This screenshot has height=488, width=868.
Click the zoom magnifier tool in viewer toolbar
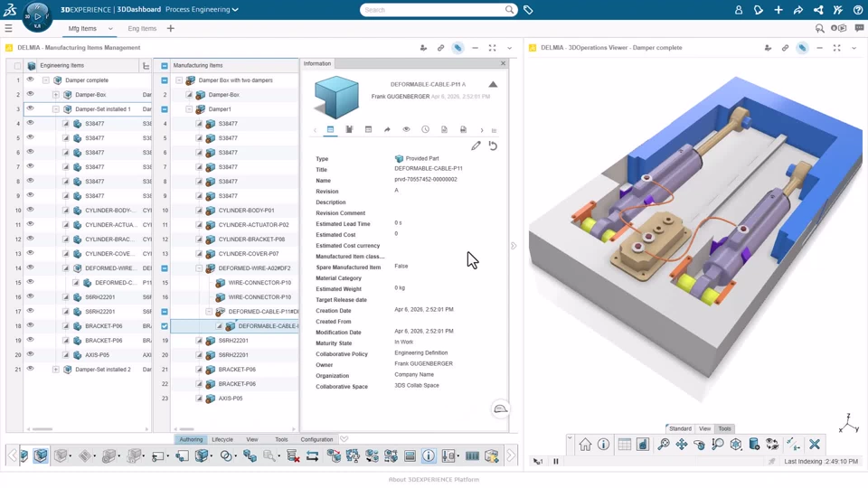point(718,445)
